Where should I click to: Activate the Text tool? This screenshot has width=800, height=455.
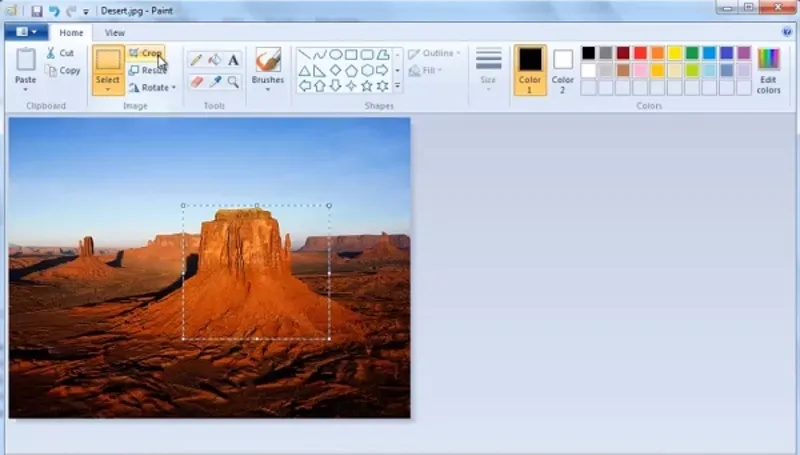[233, 60]
